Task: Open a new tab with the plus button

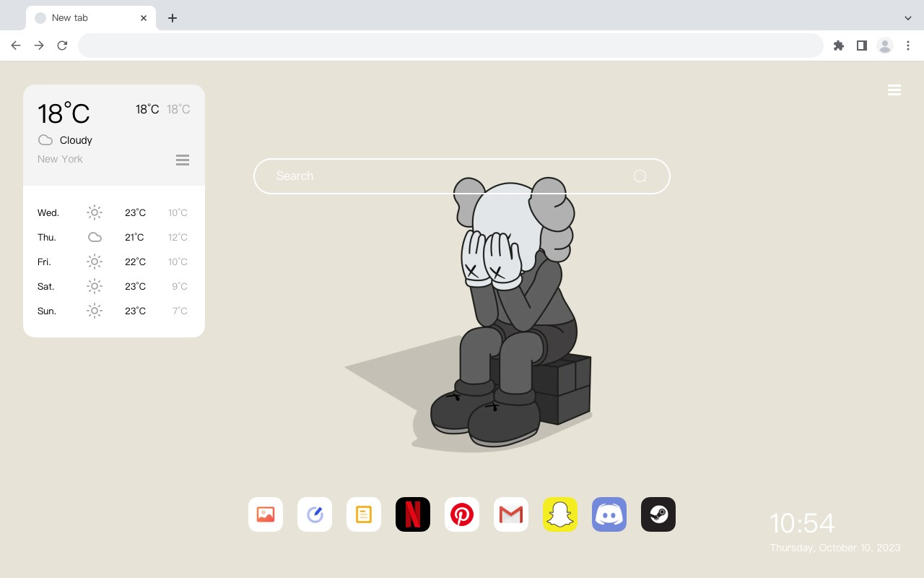Action: pyautogui.click(x=173, y=18)
